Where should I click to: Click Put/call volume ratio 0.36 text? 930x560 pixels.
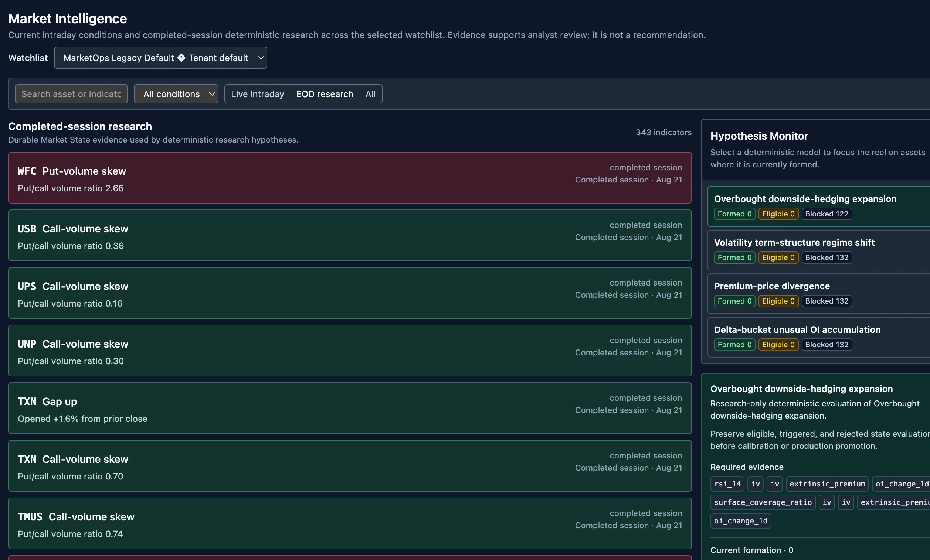[71, 246]
